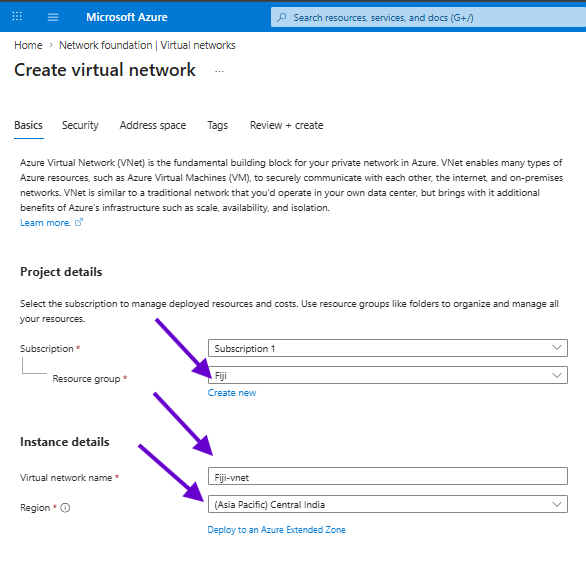Screen dimensions: 586x568
Task: Go to Home in the breadcrumb
Action: tap(28, 45)
